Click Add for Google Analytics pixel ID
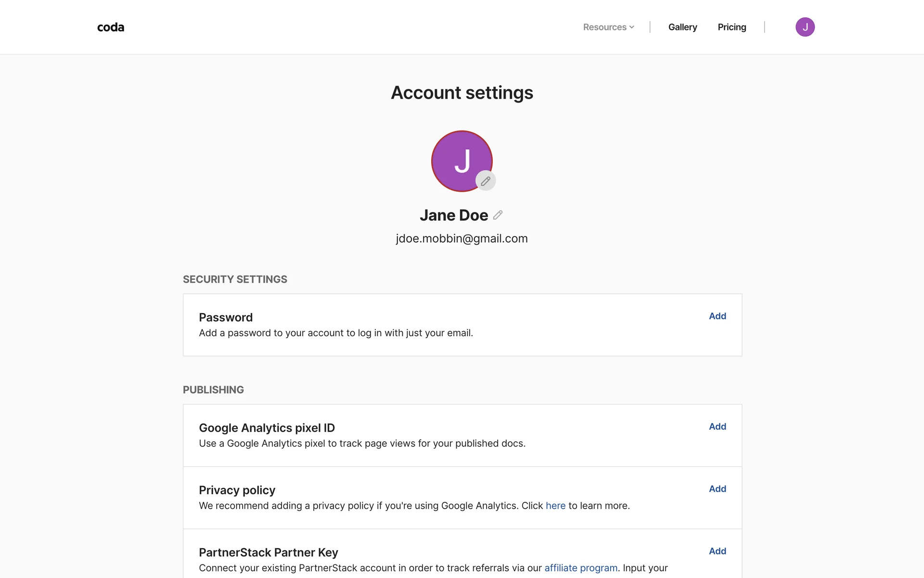Screen dimensions: 924x578 [717, 426]
